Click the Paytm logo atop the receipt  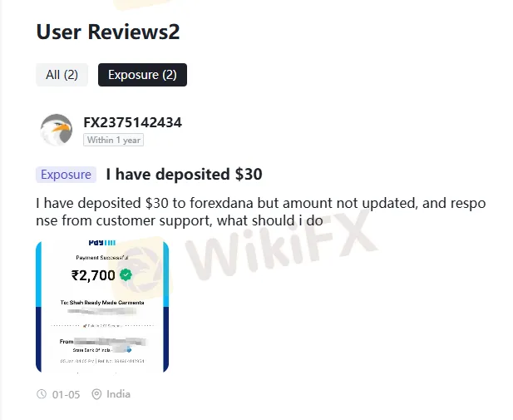[x=102, y=243]
